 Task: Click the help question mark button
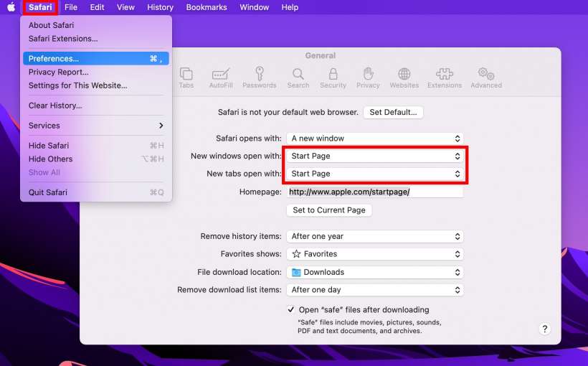coord(544,329)
